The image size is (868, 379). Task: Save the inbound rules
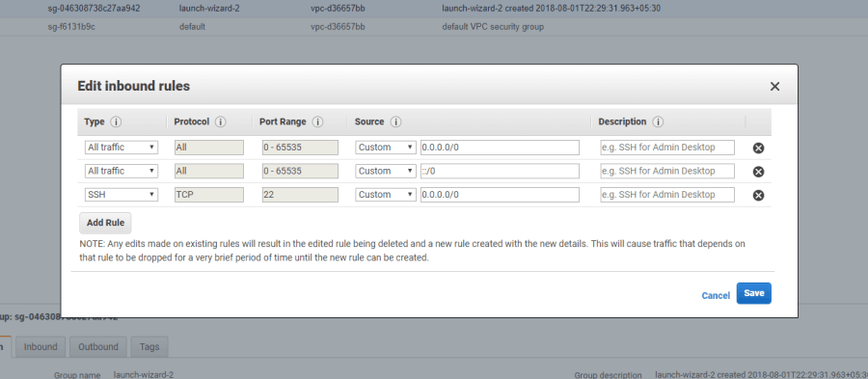[753, 293]
